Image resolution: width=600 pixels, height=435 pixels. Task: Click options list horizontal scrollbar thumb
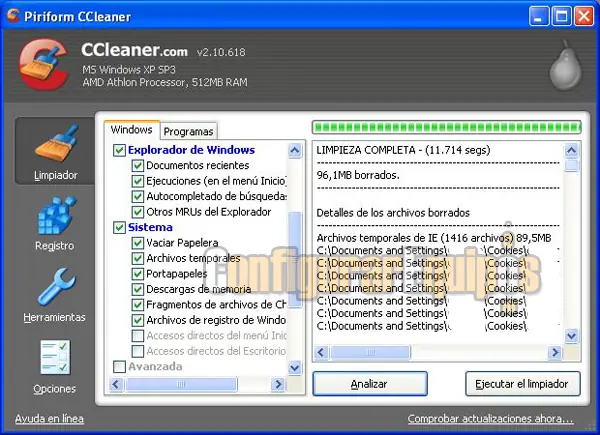click(x=181, y=384)
